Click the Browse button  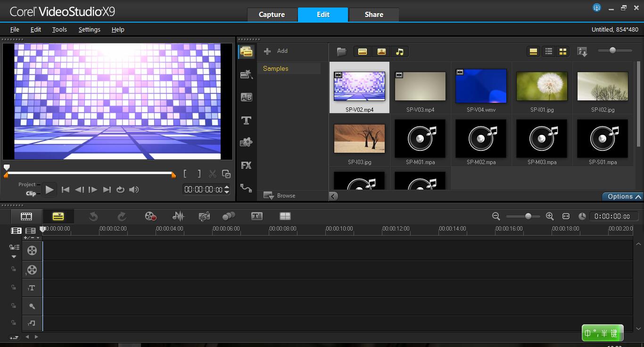280,196
